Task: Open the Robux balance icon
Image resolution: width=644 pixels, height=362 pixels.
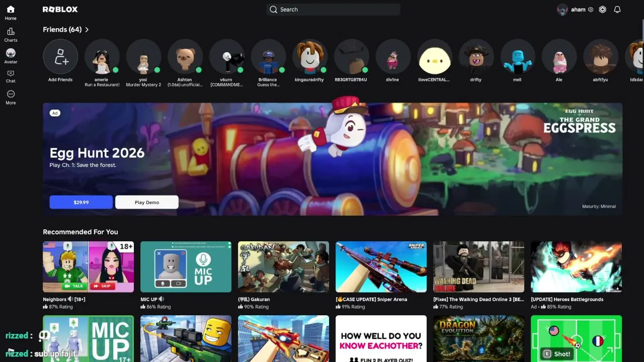Action: click(x=602, y=10)
